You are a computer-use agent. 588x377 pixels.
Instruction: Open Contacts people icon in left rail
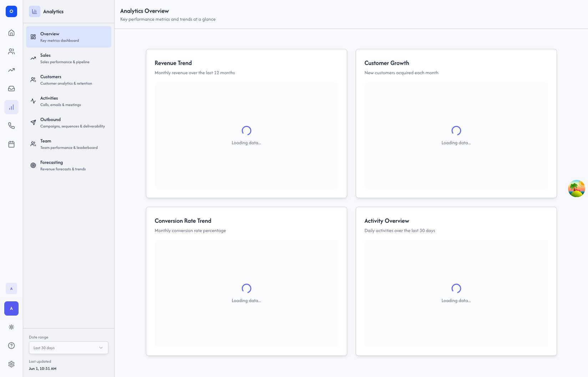[x=11, y=51]
